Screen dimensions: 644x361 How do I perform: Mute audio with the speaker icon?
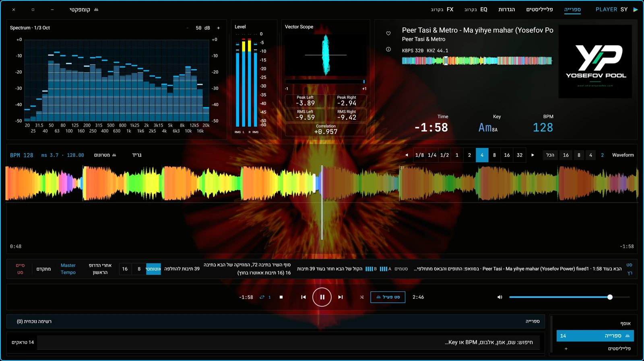500,297
